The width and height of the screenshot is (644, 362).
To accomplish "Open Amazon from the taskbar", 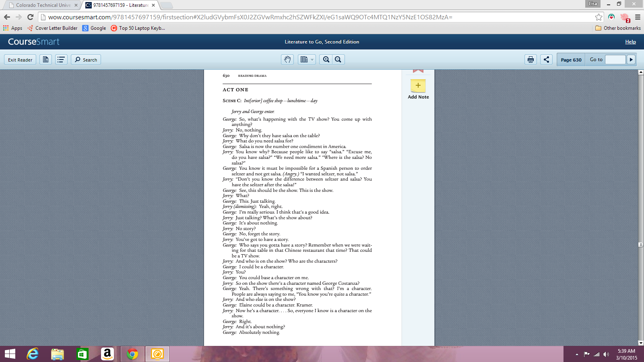I will coord(107,354).
